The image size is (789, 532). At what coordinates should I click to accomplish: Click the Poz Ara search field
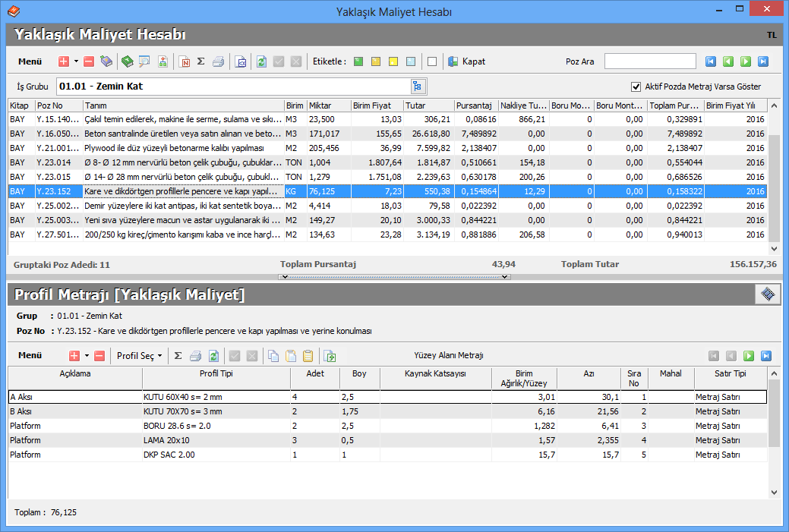[650, 61]
